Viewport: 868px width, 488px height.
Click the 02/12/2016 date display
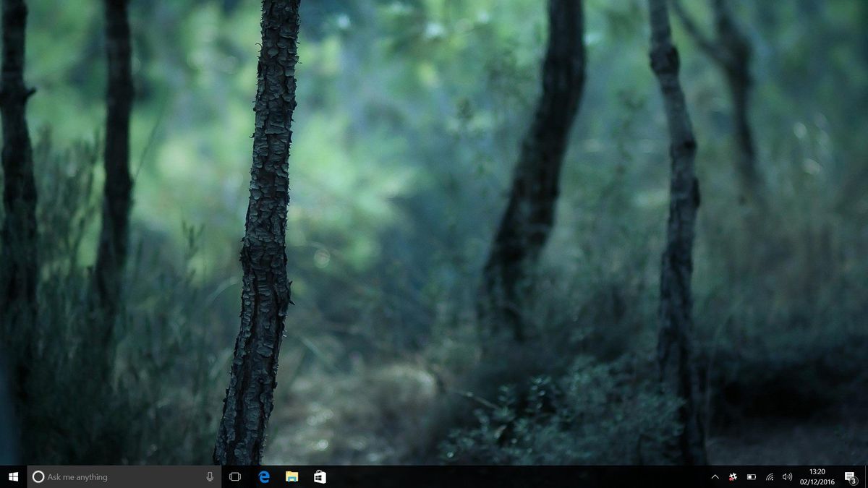click(x=816, y=480)
